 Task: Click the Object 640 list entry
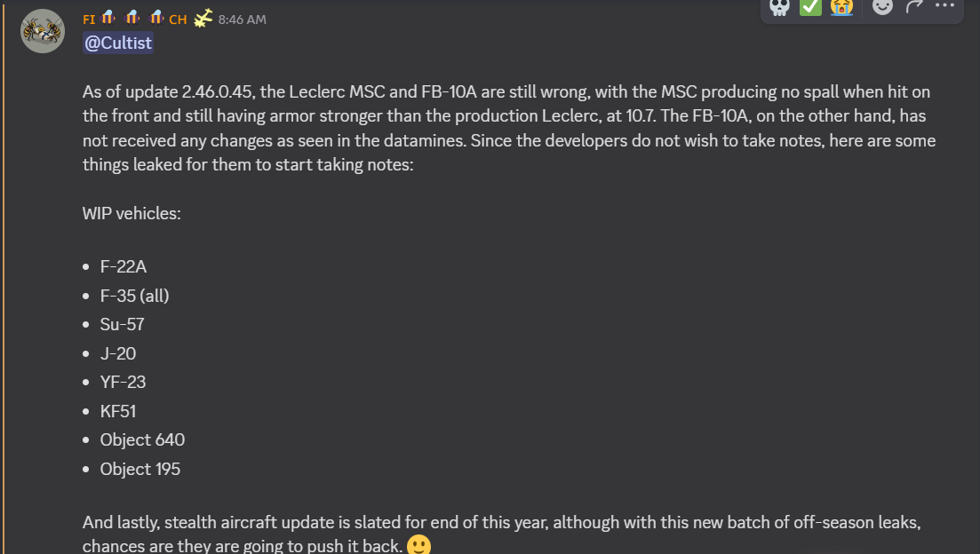coord(142,439)
